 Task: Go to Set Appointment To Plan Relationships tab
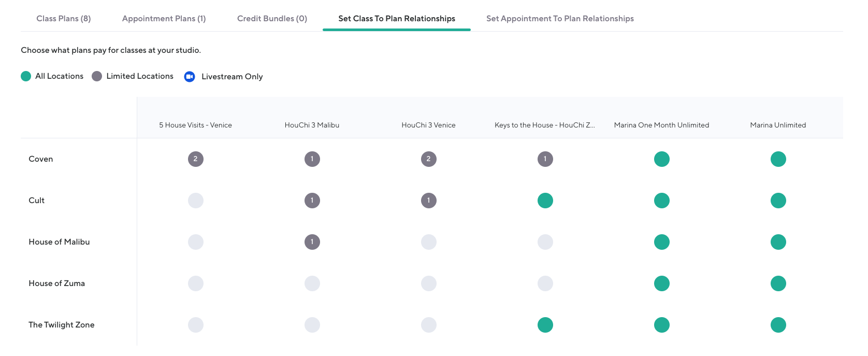coord(560,19)
